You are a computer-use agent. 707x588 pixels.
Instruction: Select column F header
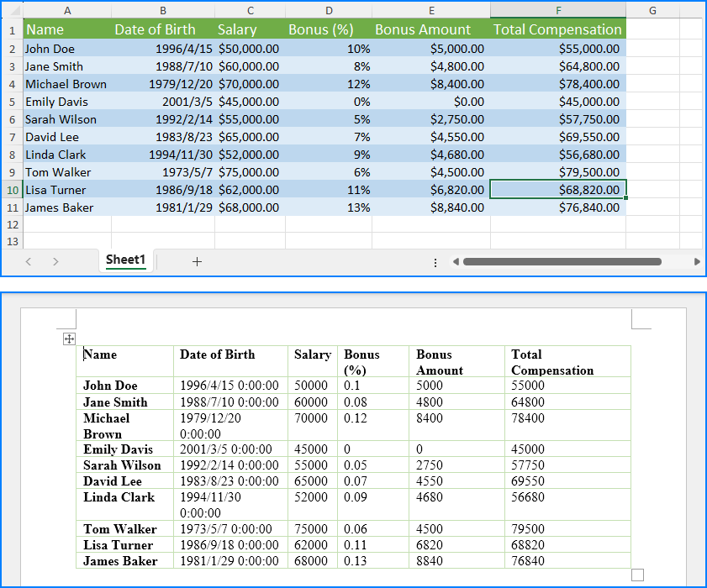[x=558, y=10]
